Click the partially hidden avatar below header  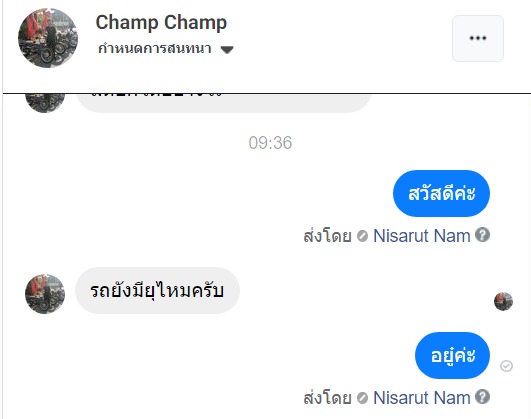45,103
